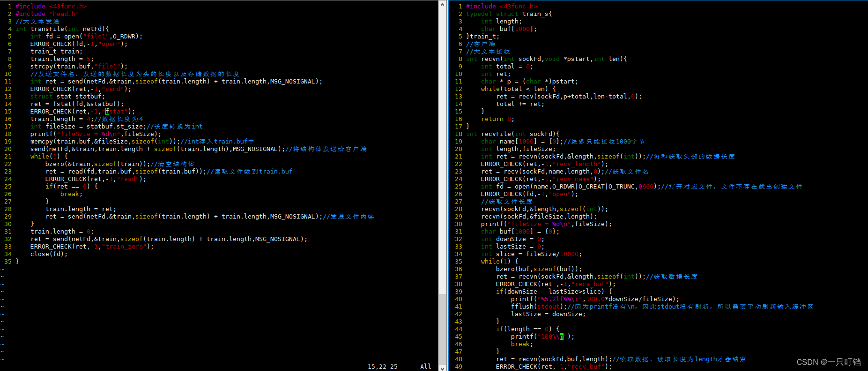Click 'train.length = 0;' line
Viewport: 868px width, 371px height.
[x=62, y=232]
